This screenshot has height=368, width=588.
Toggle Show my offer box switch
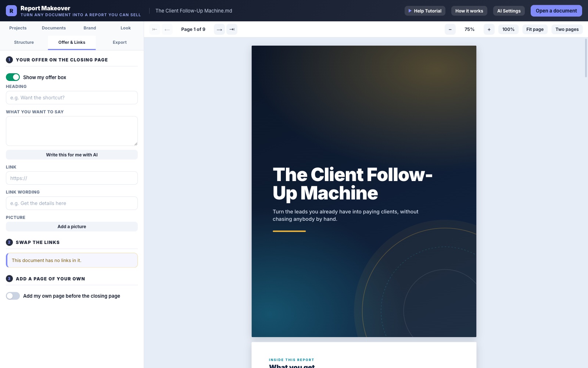click(13, 77)
